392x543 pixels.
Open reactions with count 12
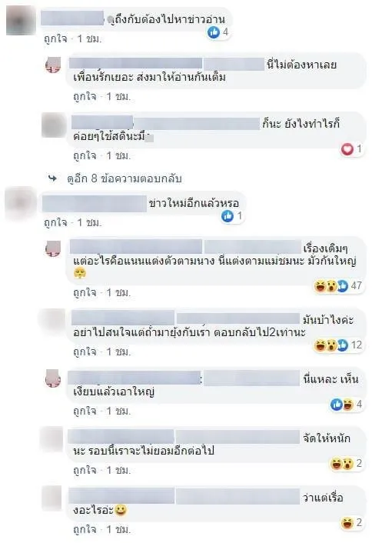pos(338,345)
